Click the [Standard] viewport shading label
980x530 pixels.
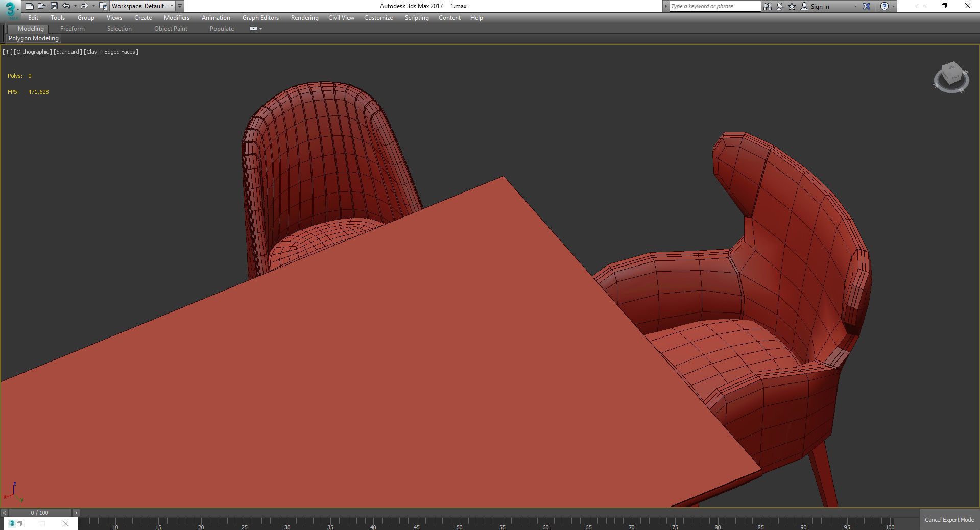pos(68,52)
